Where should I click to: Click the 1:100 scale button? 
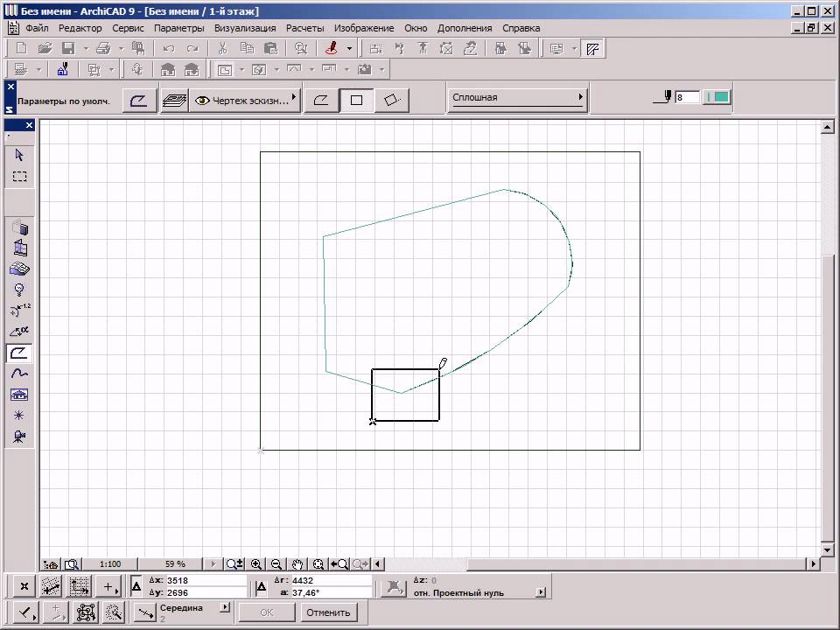[110, 564]
